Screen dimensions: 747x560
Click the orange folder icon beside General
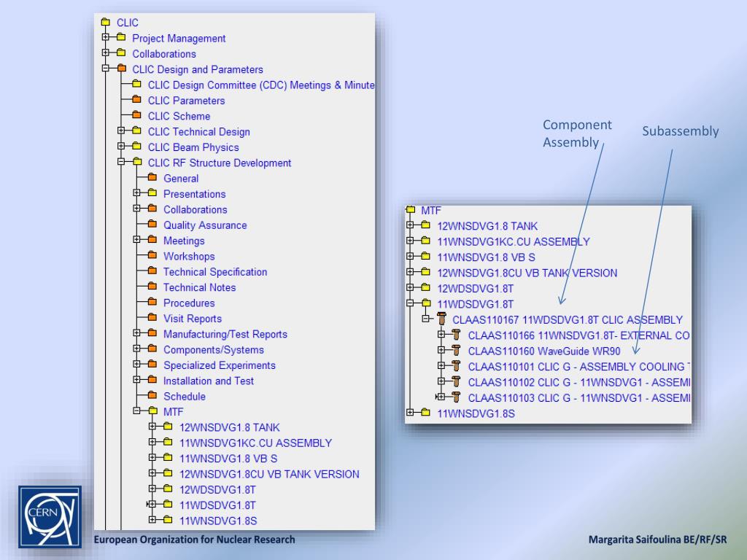[x=152, y=178]
